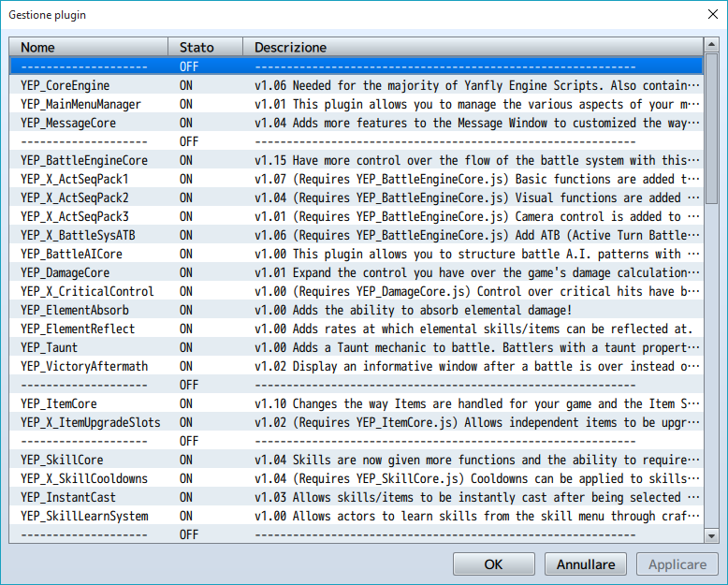Select the YEP_MessageCore plugin row
The image size is (728, 585).
[x=357, y=123]
